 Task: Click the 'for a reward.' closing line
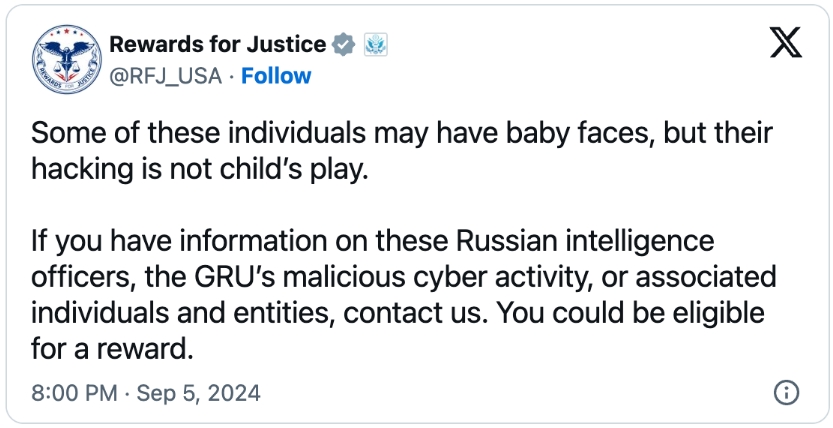(x=111, y=349)
